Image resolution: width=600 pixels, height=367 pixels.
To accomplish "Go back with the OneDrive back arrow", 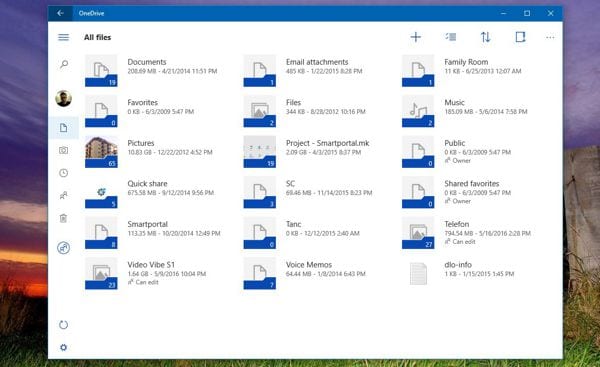I will 60,13.
